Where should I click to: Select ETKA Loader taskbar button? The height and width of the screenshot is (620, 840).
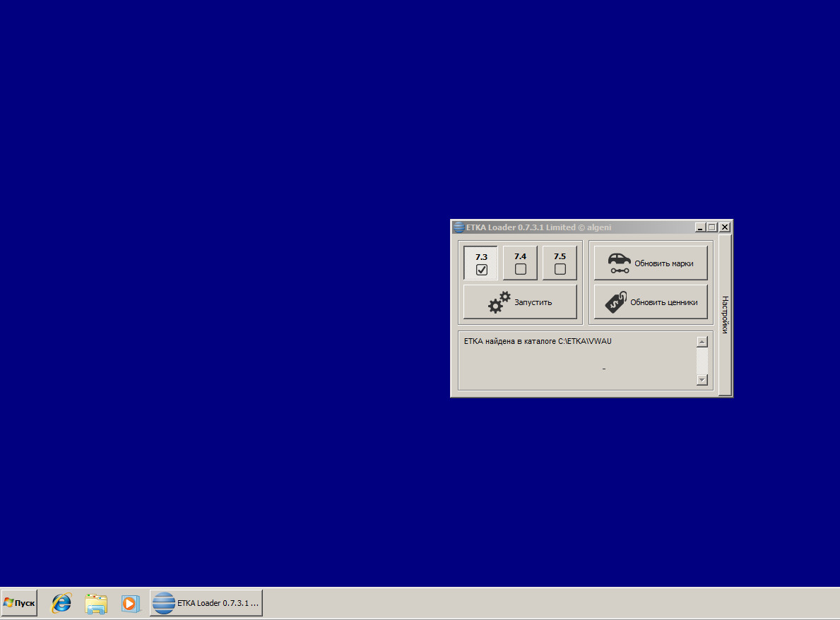click(206, 603)
